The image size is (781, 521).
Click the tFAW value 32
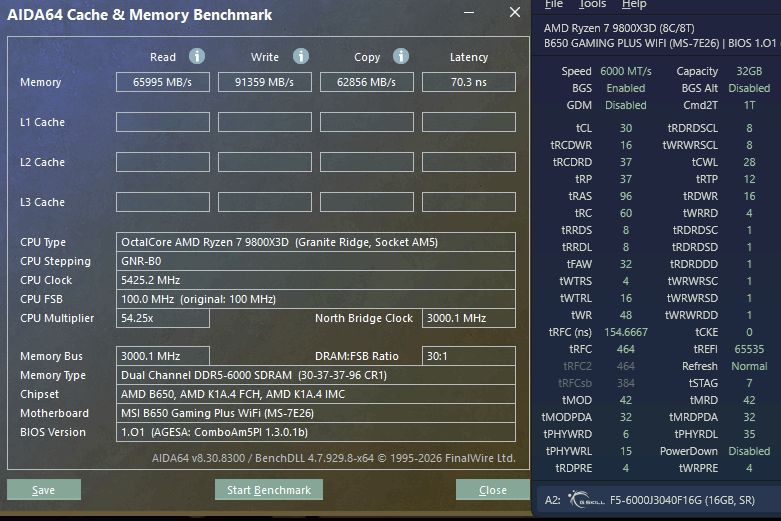click(626, 264)
